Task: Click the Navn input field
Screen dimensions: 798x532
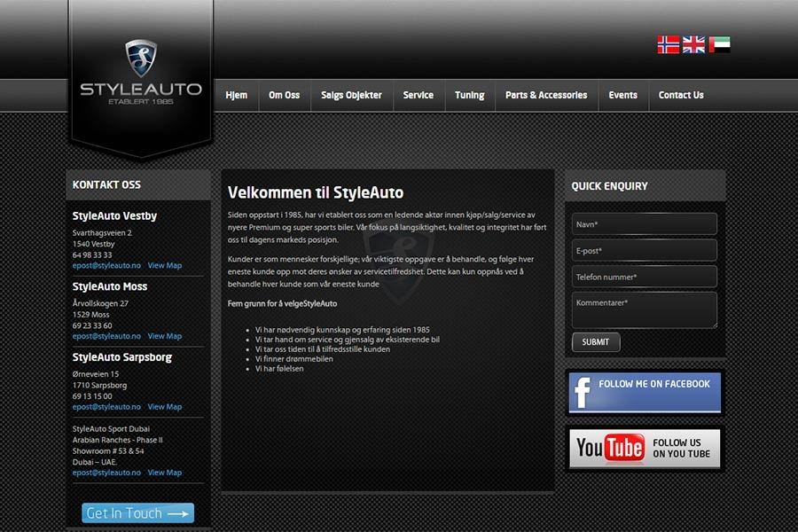Action: click(x=645, y=224)
